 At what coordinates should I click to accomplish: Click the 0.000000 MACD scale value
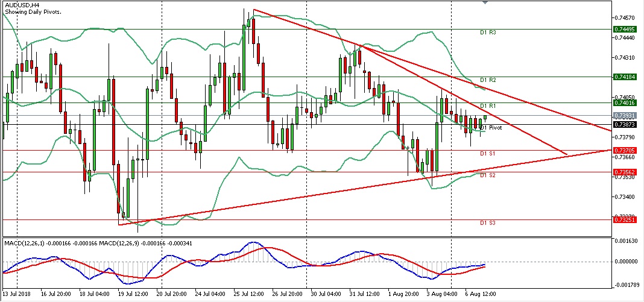pyautogui.click(x=627, y=262)
